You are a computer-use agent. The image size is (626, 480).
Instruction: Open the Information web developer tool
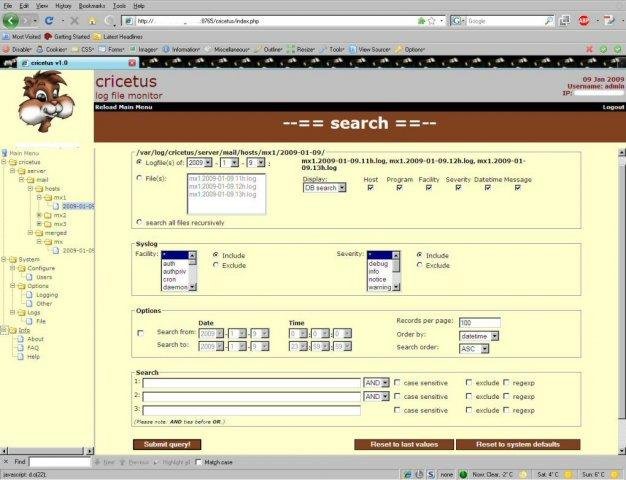tap(182, 50)
